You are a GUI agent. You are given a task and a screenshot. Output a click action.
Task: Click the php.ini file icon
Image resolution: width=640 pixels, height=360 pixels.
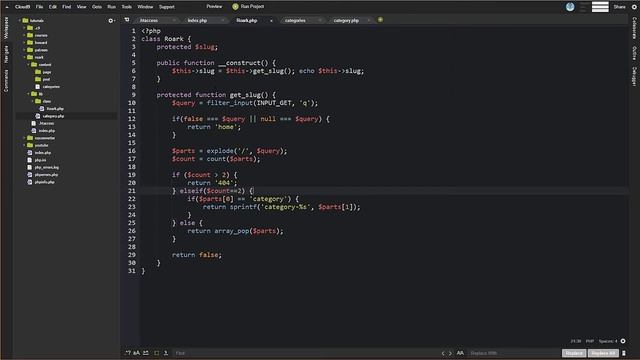tap(29, 160)
